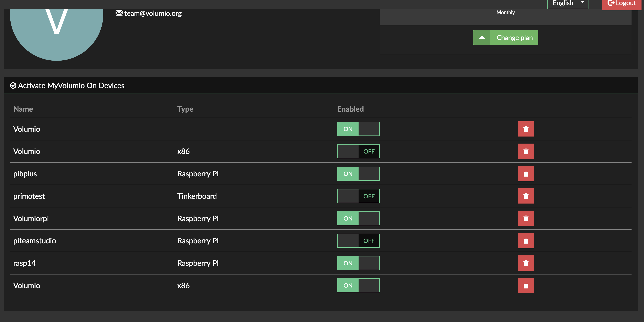Delete the pibplus device with trash icon
The image size is (644, 322).
[526, 174]
